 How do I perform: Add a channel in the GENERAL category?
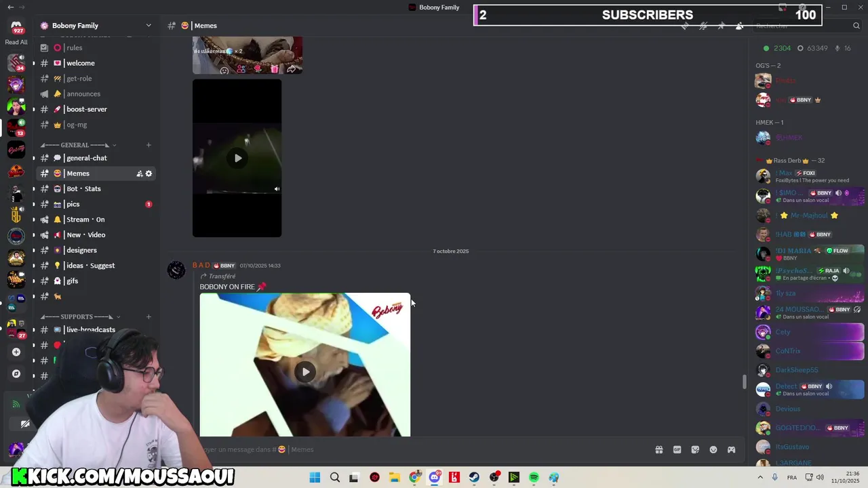[x=149, y=145]
